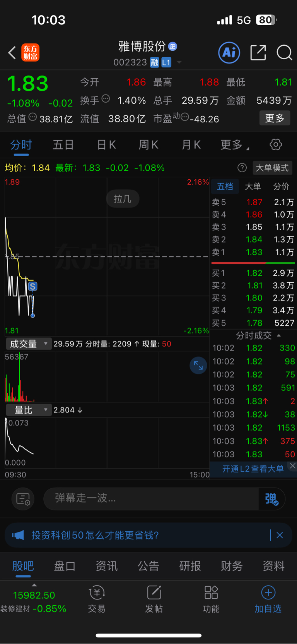Open the 成交量 indicator dropdown
Screen dimensions: 297x644
pos(29,344)
